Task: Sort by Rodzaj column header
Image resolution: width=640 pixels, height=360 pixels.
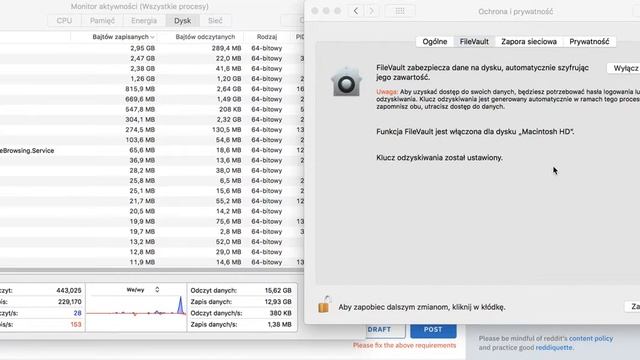Action: pos(267,37)
